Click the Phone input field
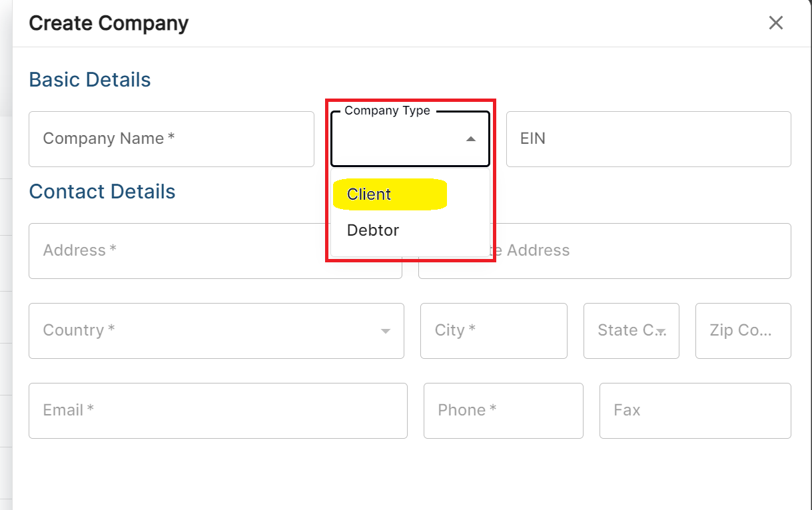 click(x=503, y=411)
